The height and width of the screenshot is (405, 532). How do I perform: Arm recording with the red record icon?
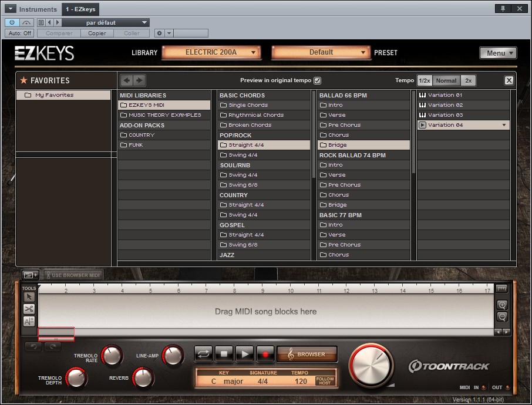click(265, 354)
